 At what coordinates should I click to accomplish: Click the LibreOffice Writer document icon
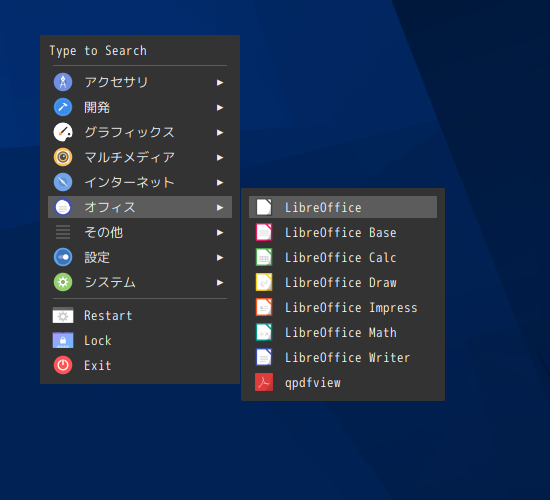pos(264,357)
